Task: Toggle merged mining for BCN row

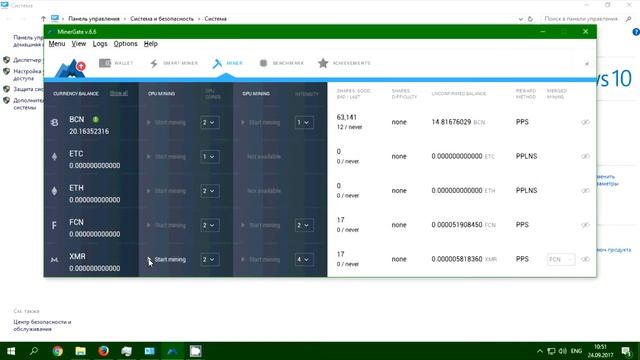Action: (585, 122)
